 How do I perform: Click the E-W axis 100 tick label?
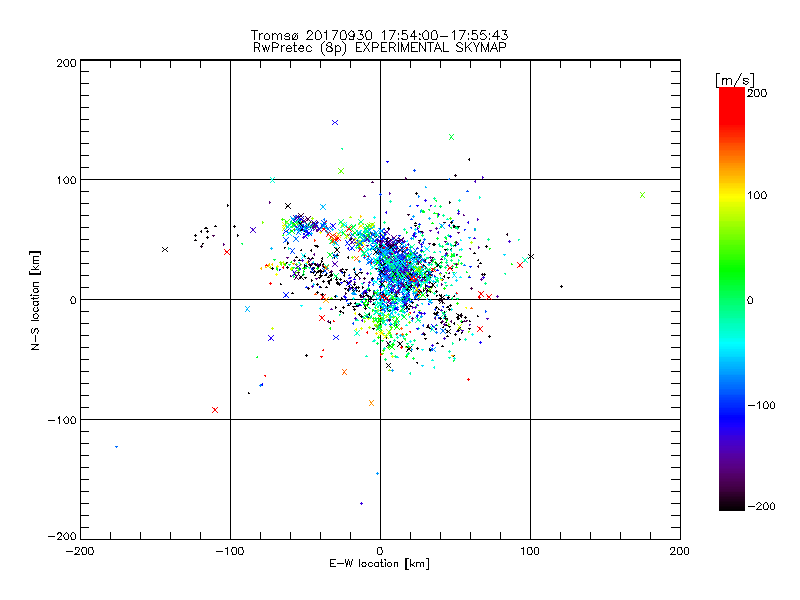coord(530,551)
